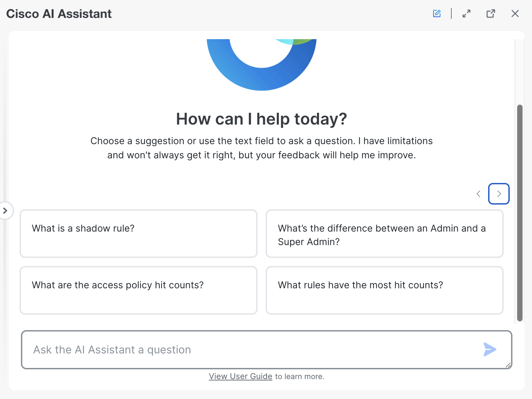Click the resize handle of the question box

click(508, 366)
